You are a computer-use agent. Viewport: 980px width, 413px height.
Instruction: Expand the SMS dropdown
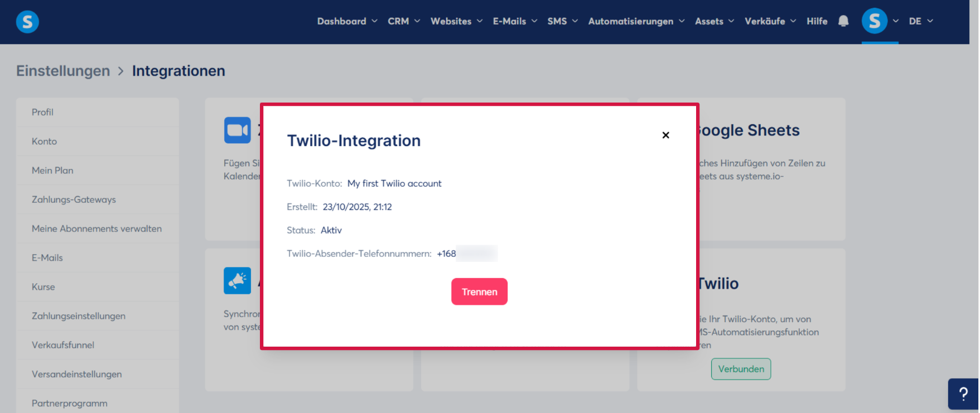(x=562, y=21)
